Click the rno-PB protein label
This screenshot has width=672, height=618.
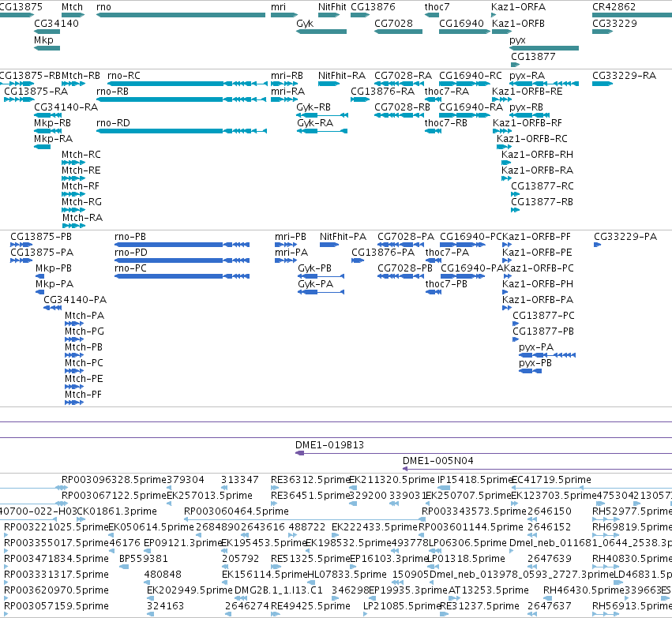[x=130, y=237]
